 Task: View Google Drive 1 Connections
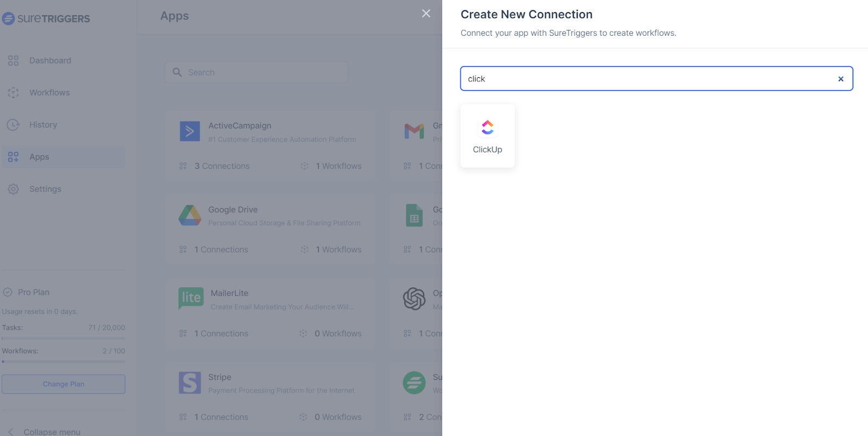pyautogui.click(x=214, y=250)
